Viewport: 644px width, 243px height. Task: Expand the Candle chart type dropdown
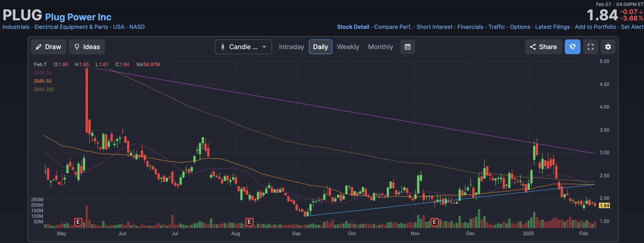(243, 47)
